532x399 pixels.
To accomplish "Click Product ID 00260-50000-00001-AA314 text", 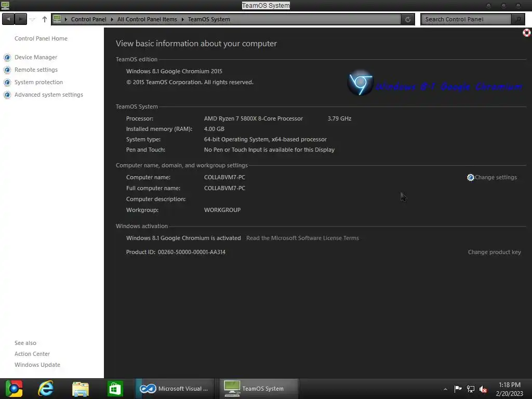I will [x=176, y=252].
